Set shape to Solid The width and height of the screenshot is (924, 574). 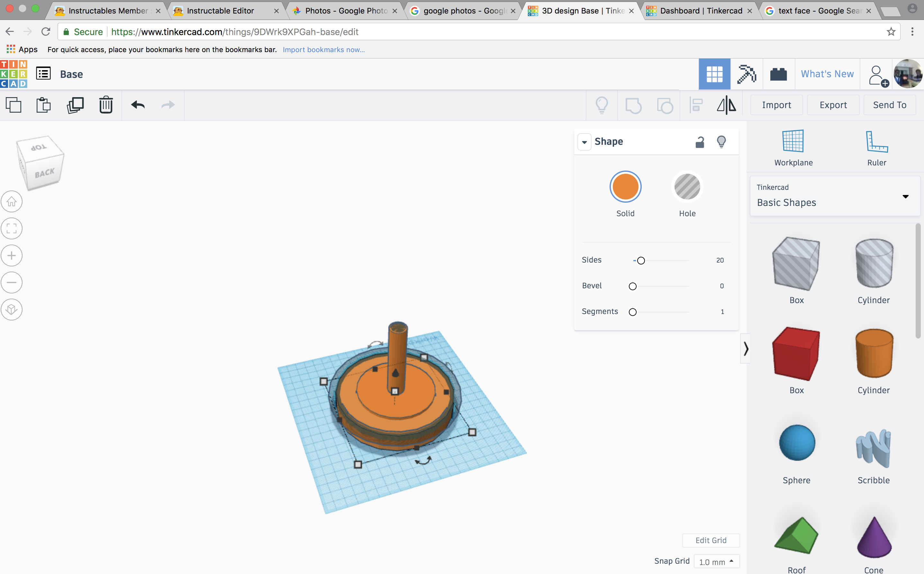pyautogui.click(x=625, y=187)
